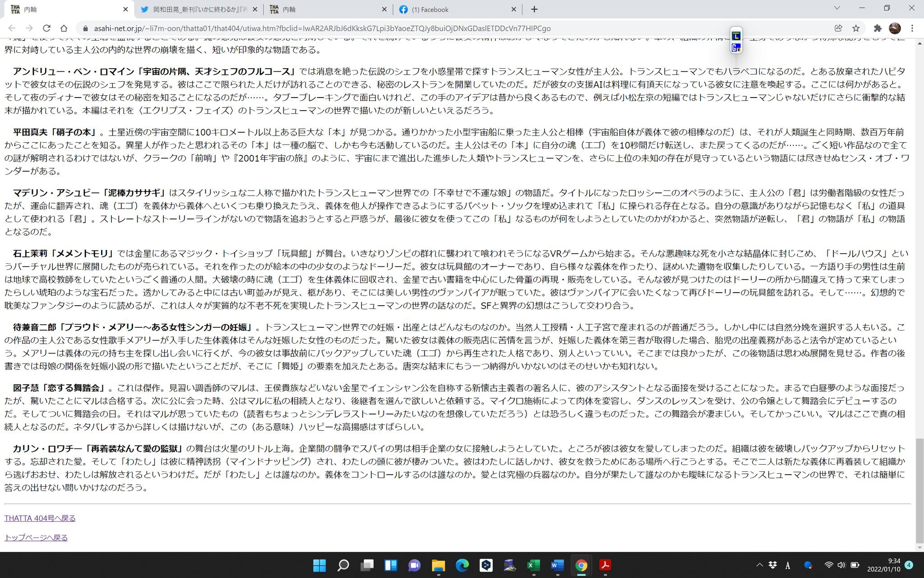Switch to Adobe Acrobat on taskbar
The image size is (924, 578).
pos(605,565)
